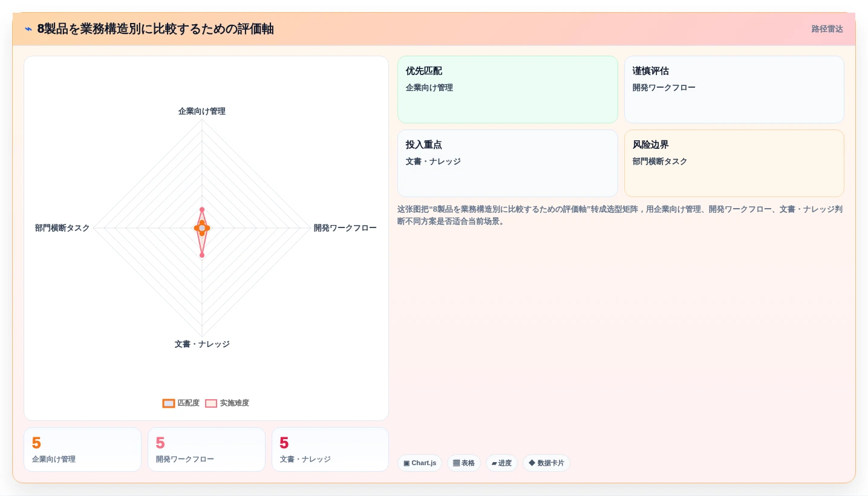Click the 数据卡片 chip
868x496 pixels.
(546, 463)
